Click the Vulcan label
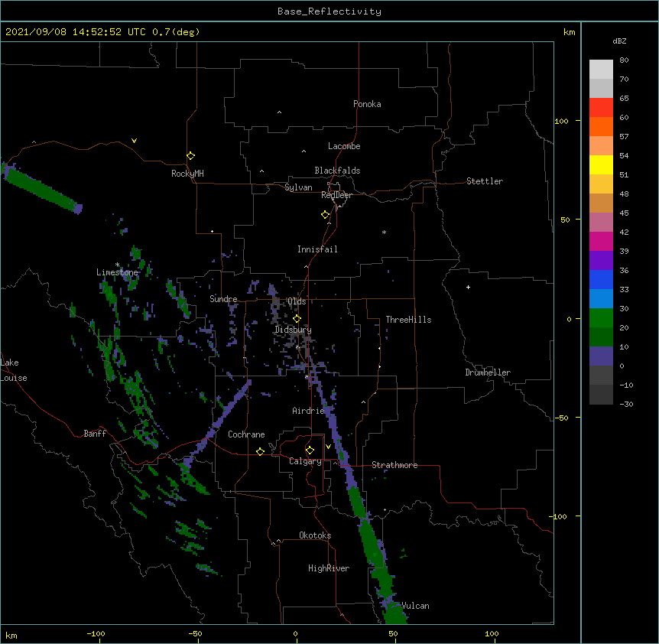Screen dimensions: 659x644 click(415, 606)
